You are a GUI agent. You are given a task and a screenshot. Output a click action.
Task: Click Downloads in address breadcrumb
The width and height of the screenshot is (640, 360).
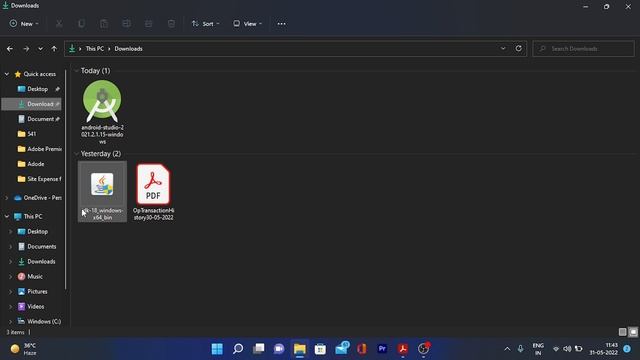129,49
